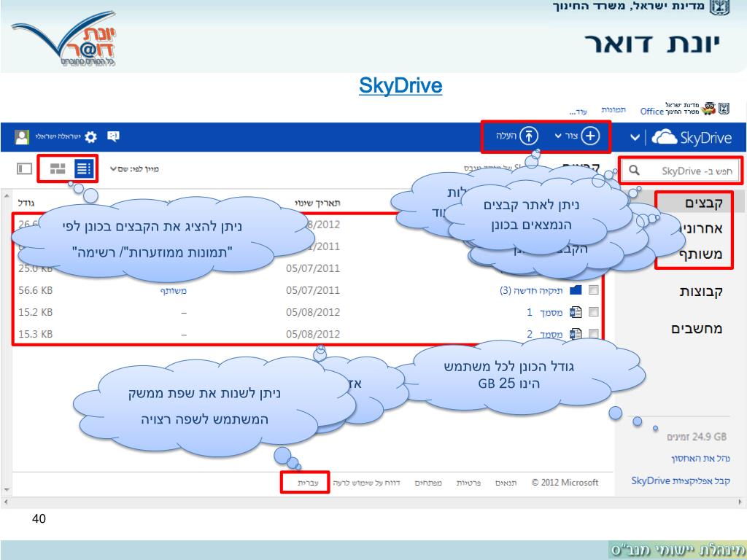Select אחרונים in the sidebar

(x=701, y=228)
